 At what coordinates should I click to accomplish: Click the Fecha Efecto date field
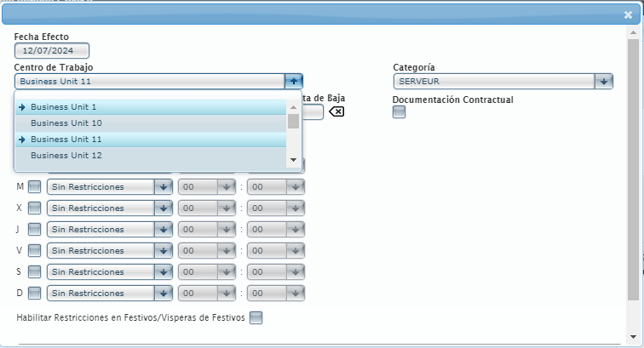coord(51,51)
